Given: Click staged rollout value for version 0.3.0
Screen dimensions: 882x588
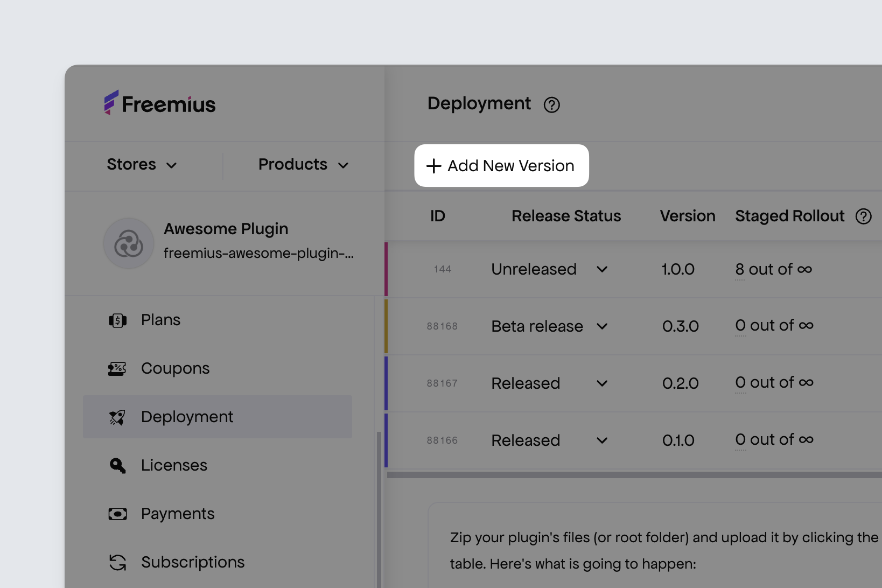Looking at the screenshot, I should coord(774,326).
